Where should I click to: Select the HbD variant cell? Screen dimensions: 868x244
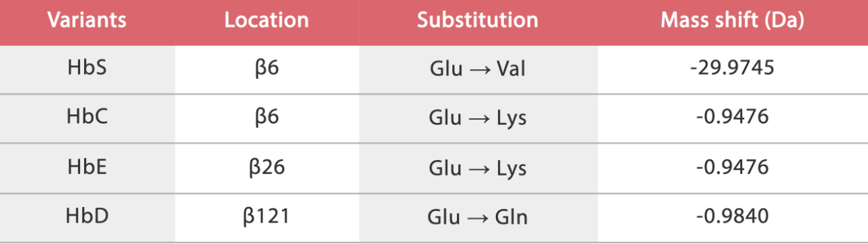(x=87, y=216)
